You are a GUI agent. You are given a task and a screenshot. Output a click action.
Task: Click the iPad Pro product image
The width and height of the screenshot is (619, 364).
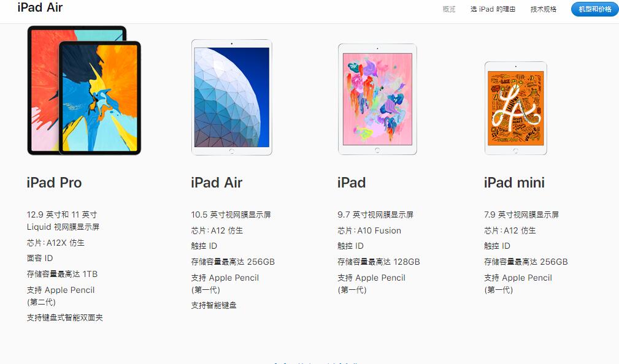coord(84,90)
